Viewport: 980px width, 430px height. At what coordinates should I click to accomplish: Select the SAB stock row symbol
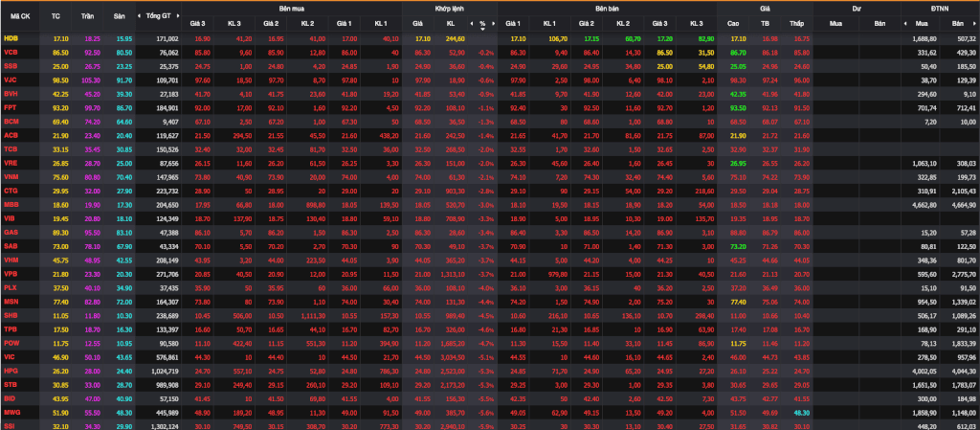click(11, 245)
